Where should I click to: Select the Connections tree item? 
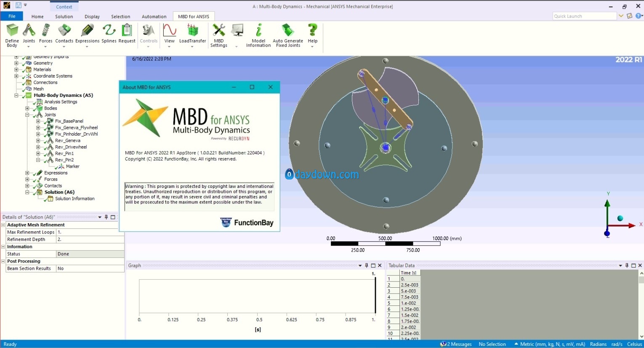(x=45, y=83)
